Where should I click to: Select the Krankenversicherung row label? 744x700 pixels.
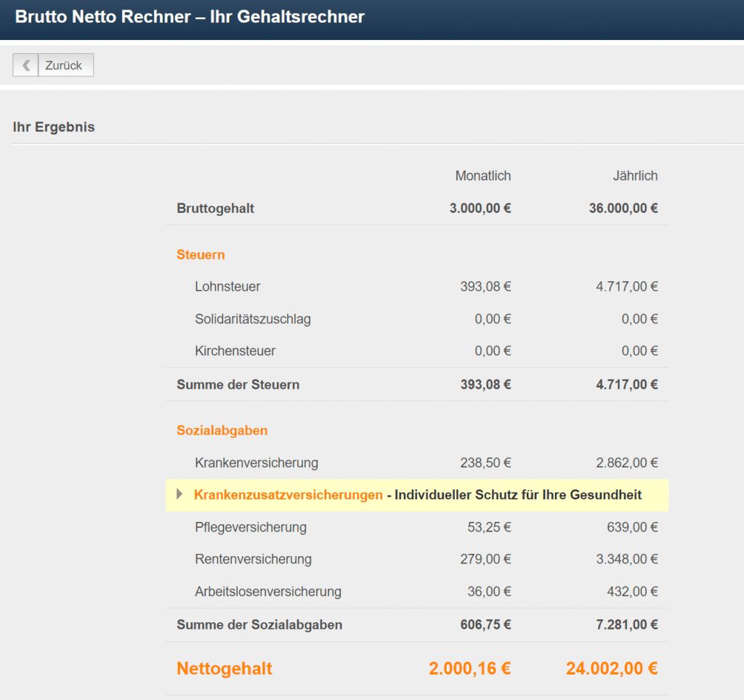pyautogui.click(x=256, y=463)
